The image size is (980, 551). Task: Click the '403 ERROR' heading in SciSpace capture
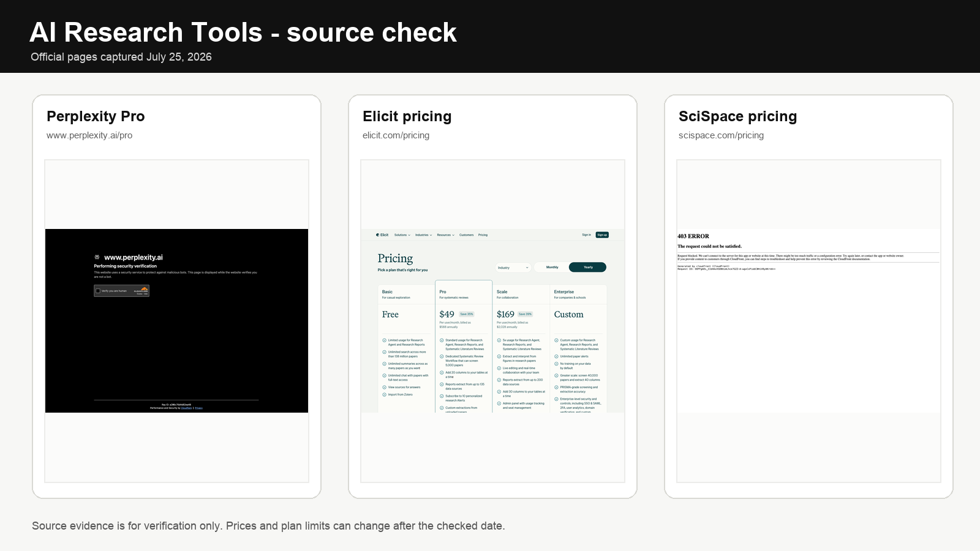click(x=693, y=236)
